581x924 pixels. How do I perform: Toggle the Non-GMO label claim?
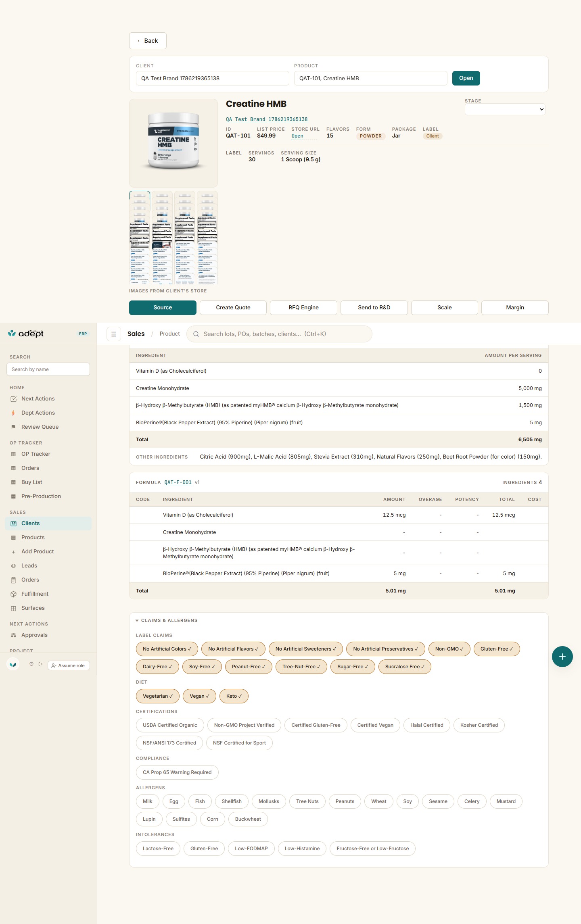(x=449, y=649)
